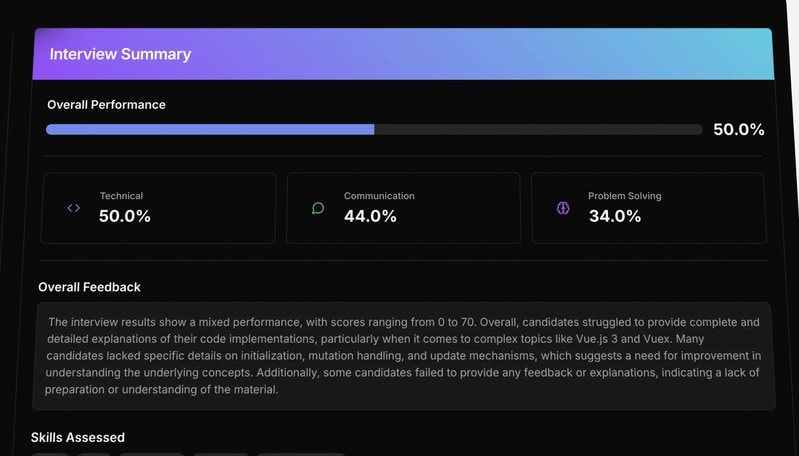The image size is (799, 456).
Task: Click the Technical code brackets icon
Action: tap(73, 208)
